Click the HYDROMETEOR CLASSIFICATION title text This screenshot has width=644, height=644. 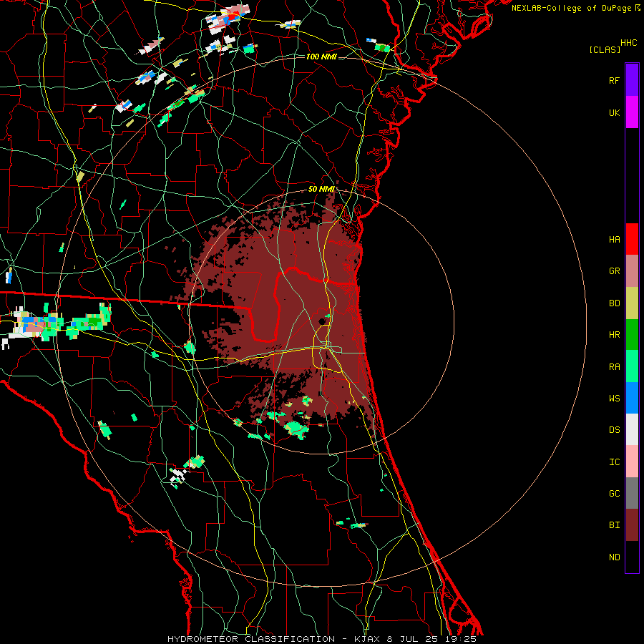251,639
